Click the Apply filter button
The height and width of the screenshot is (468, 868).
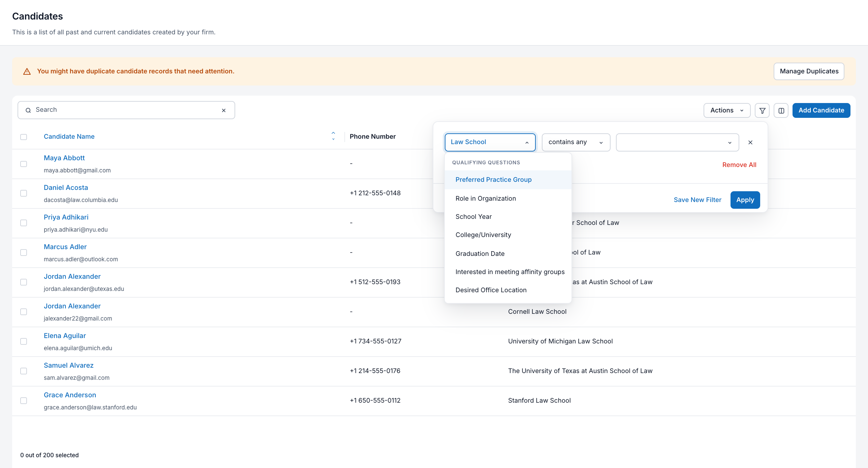[x=745, y=200]
